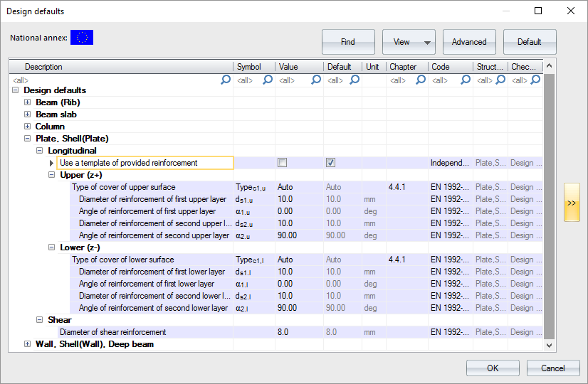Click the search icon in Default filter
Viewport: 588px width, 384px height.
[x=355, y=80]
